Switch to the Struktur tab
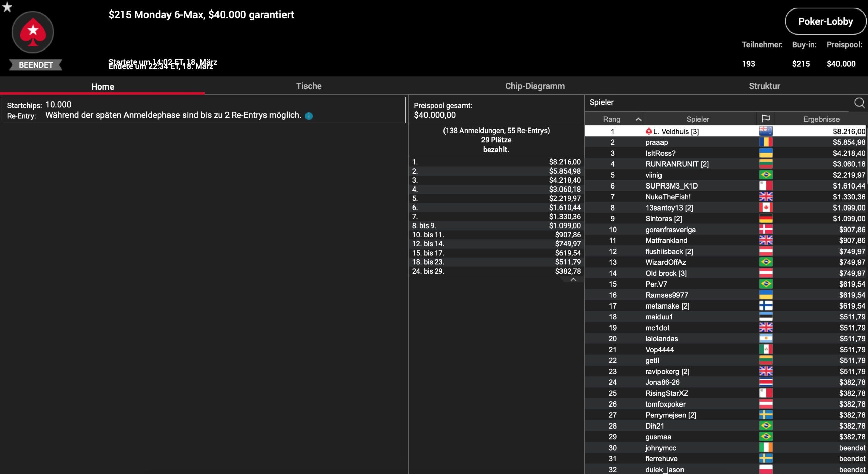The height and width of the screenshot is (474, 868). tap(764, 86)
